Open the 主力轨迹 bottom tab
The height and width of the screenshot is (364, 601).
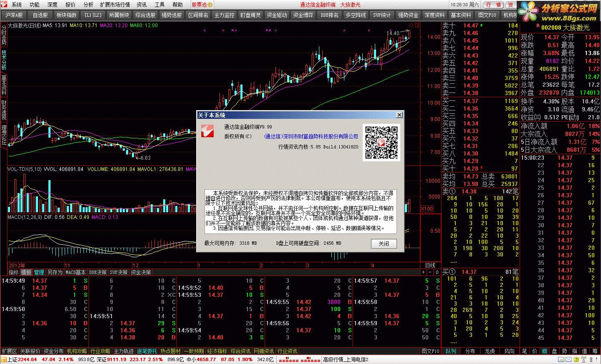124,351
